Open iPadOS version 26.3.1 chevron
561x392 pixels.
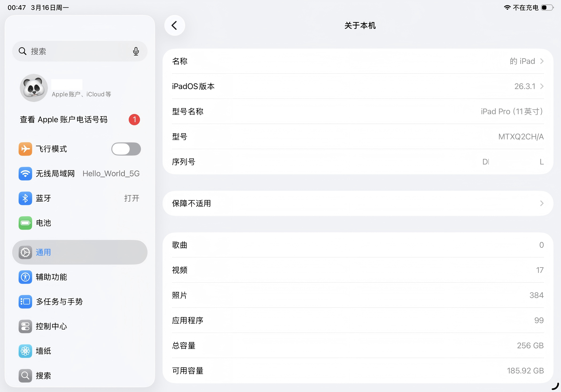pos(542,86)
